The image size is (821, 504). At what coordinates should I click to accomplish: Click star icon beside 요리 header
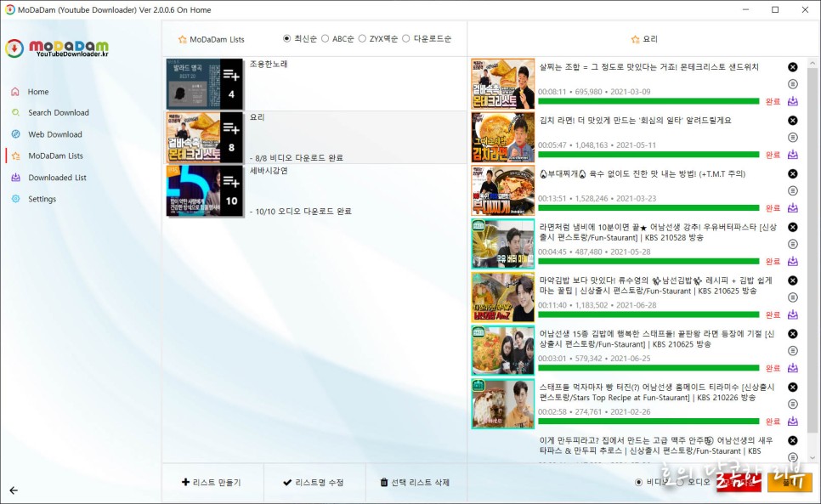pos(635,39)
